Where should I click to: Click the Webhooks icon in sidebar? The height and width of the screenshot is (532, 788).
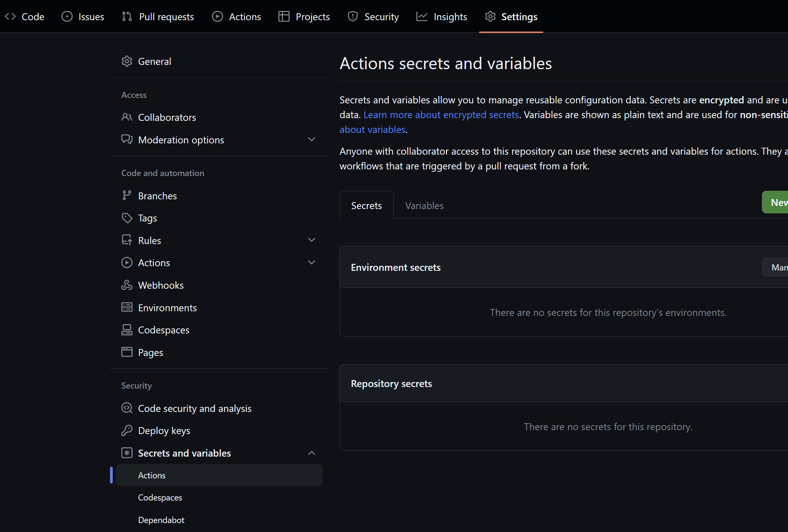[127, 285]
